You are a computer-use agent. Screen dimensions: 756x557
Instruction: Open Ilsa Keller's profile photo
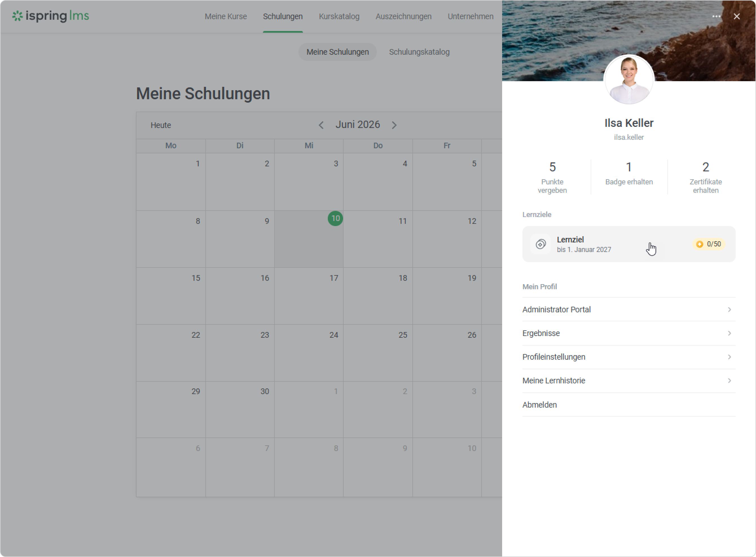click(x=629, y=79)
